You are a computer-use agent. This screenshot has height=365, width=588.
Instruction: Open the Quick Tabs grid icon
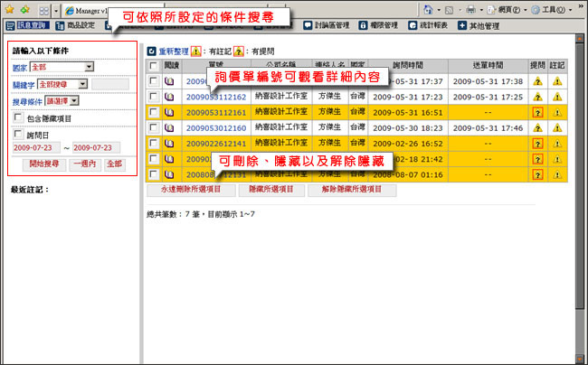coord(44,11)
